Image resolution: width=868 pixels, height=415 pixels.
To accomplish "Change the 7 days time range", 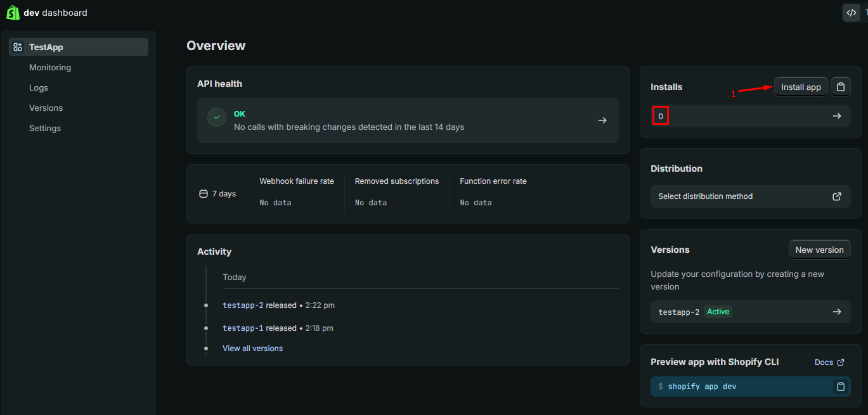I will tap(217, 194).
